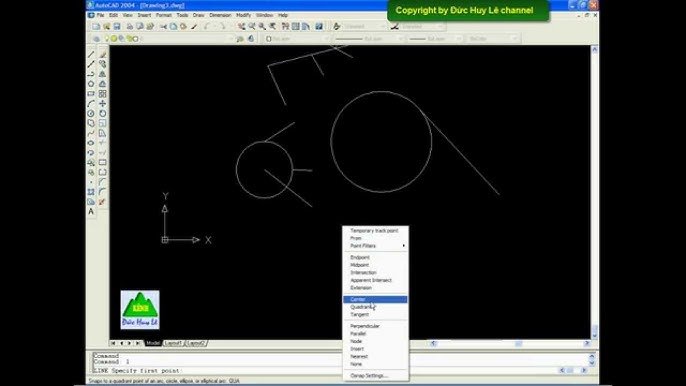Click horizontal scrollbar right arrow
Viewport: 686px width, 386px height.
587,344
